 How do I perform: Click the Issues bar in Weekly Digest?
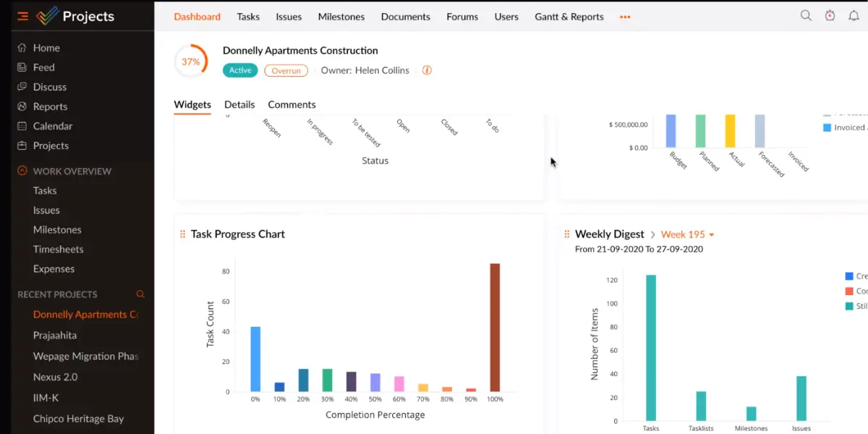pyautogui.click(x=801, y=399)
